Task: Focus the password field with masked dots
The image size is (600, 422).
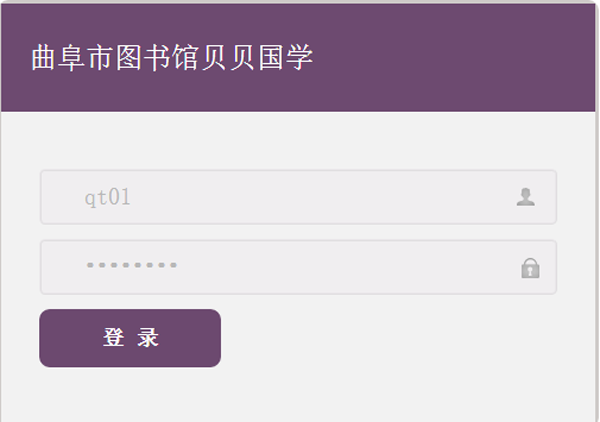Action: 298,267
